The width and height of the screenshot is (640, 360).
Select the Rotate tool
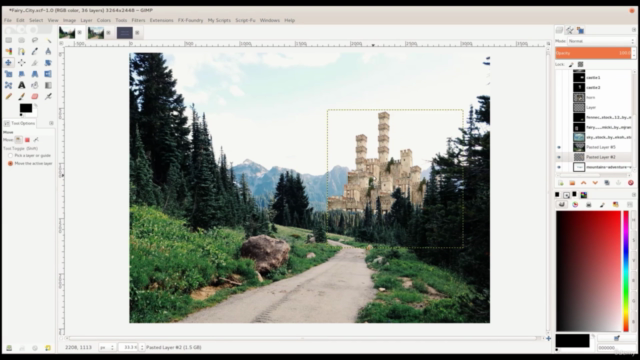48,62
